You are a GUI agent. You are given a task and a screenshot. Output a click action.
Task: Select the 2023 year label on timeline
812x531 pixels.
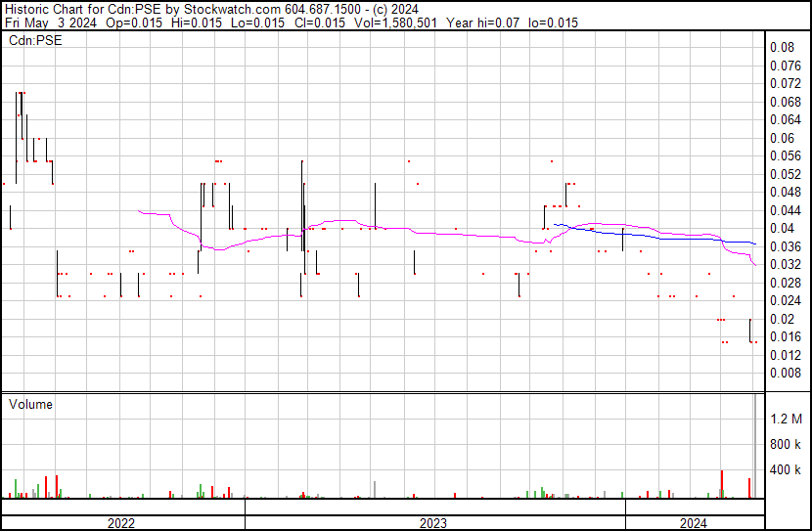click(433, 523)
